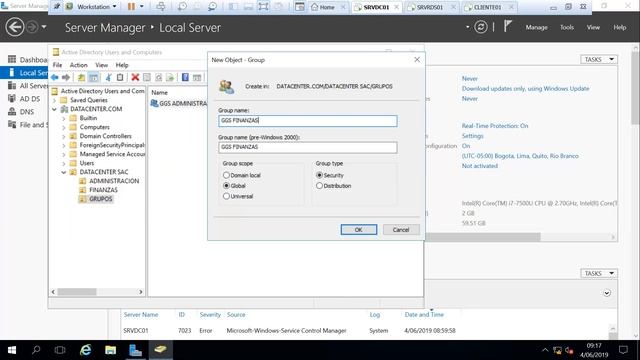Click the Server Manager back arrow
The image size is (640, 360).
[x=15, y=27]
